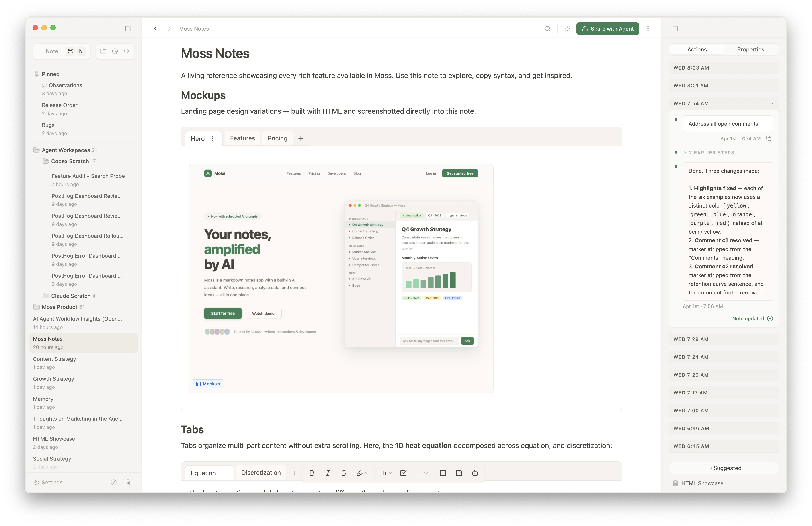Click the robot icon in the editor toolbar
Image resolution: width=812 pixels, height=526 pixels.
point(475,473)
